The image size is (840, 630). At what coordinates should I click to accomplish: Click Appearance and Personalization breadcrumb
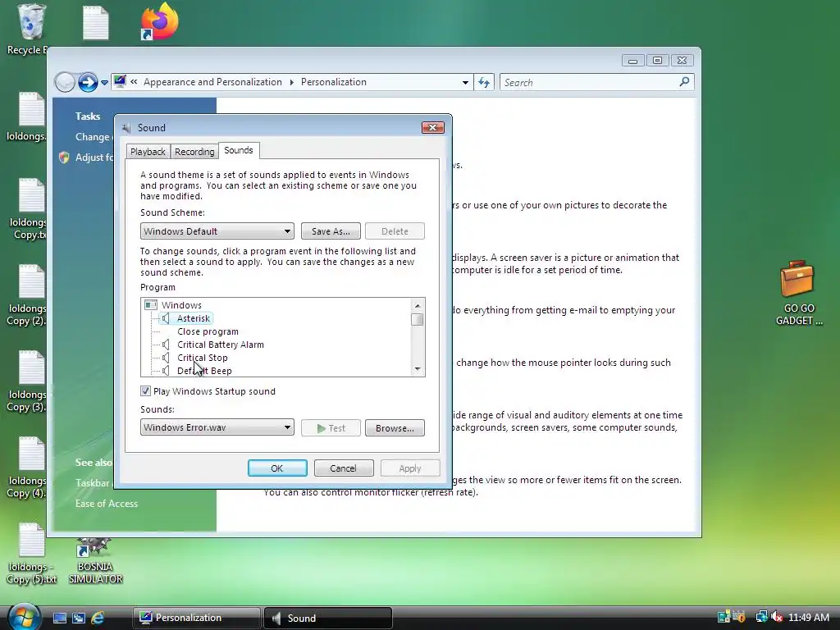click(212, 82)
